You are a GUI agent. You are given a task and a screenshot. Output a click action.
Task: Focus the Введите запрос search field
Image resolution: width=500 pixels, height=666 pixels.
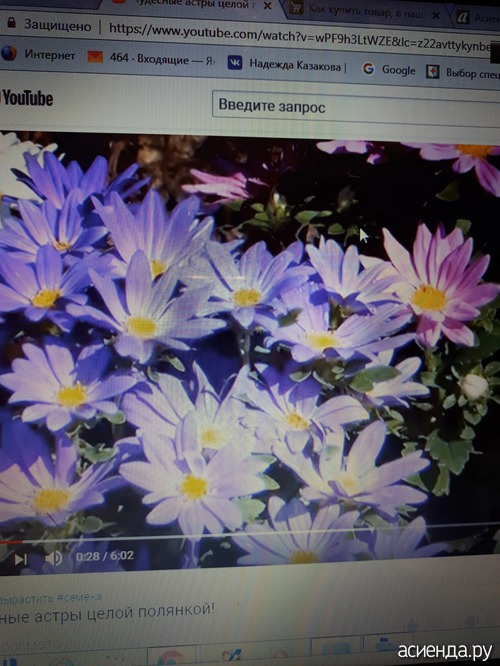tap(356, 109)
